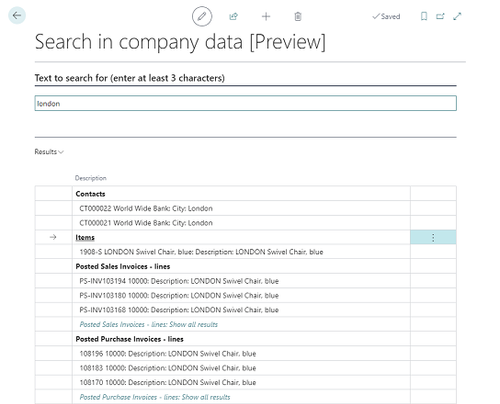Click the Description column header
Viewport: 500px width, 404px height.
click(x=91, y=178)
